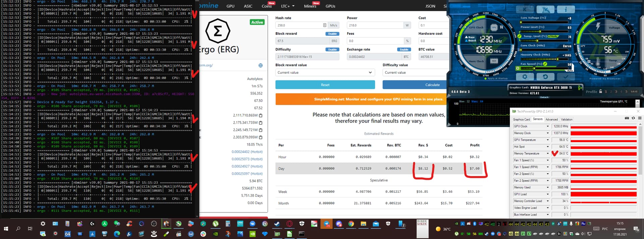The image size is (644, 239).
Task: Switch to GPU-Z Graphics Card tab
Action: [522, 119]
